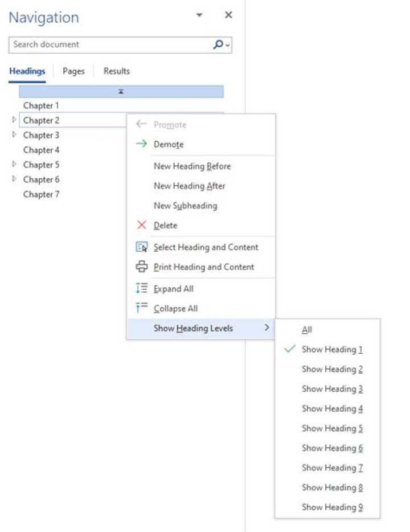Expand the Chapter 2 heading triangle
This screenshot has height=532, width=410.
click(x=14, y=120)
